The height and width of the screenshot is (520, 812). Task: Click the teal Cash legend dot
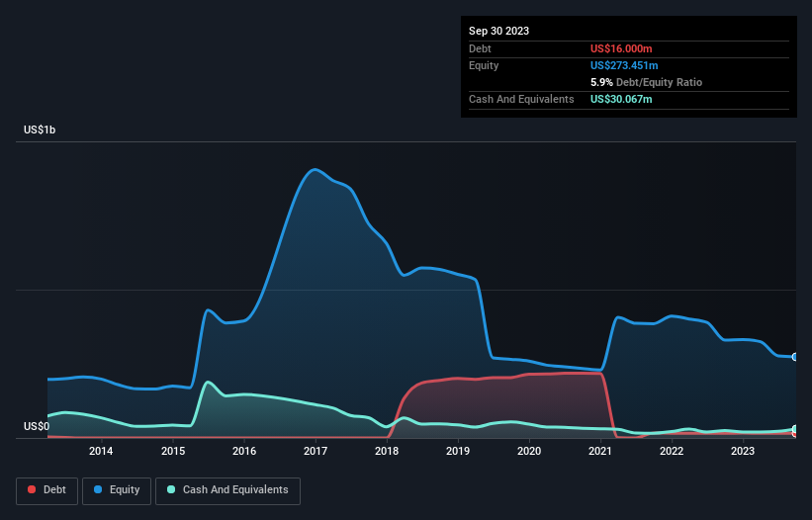[x=171, y=489]
